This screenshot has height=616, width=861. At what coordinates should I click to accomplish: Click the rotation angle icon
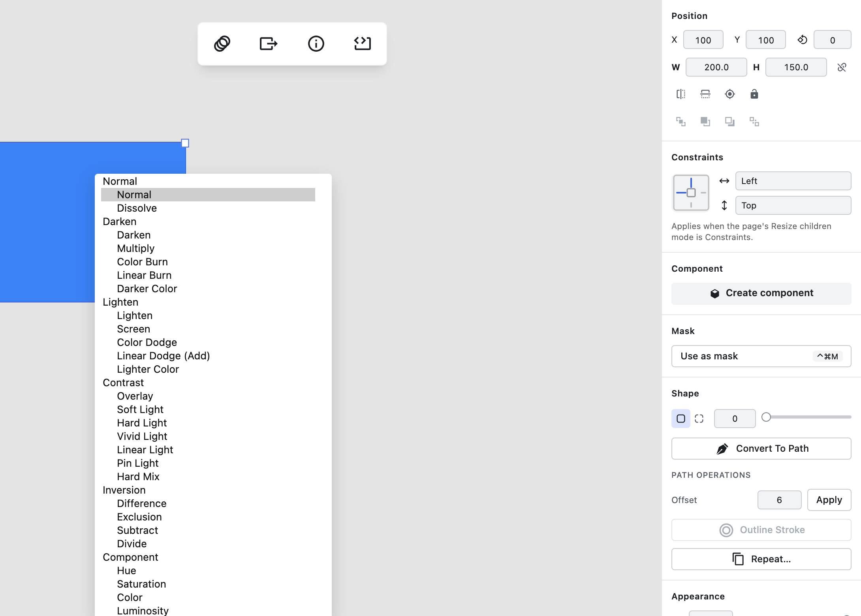802,40
